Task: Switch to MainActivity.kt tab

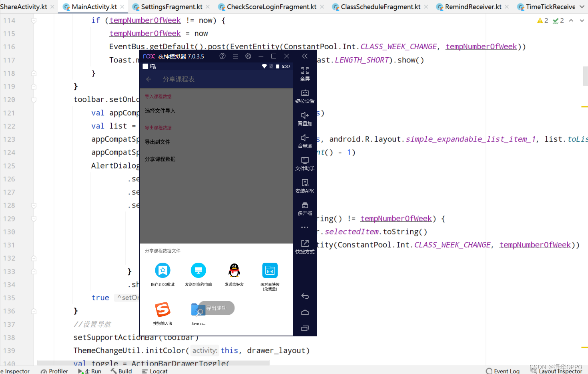Action: click(94, 7)
